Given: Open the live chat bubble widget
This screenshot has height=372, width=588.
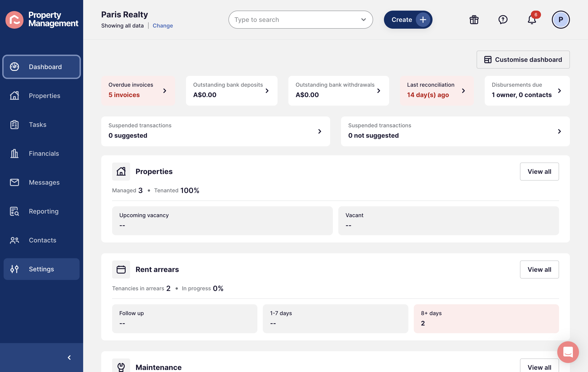Looking at the screenshot, I should tap(568, 352).
